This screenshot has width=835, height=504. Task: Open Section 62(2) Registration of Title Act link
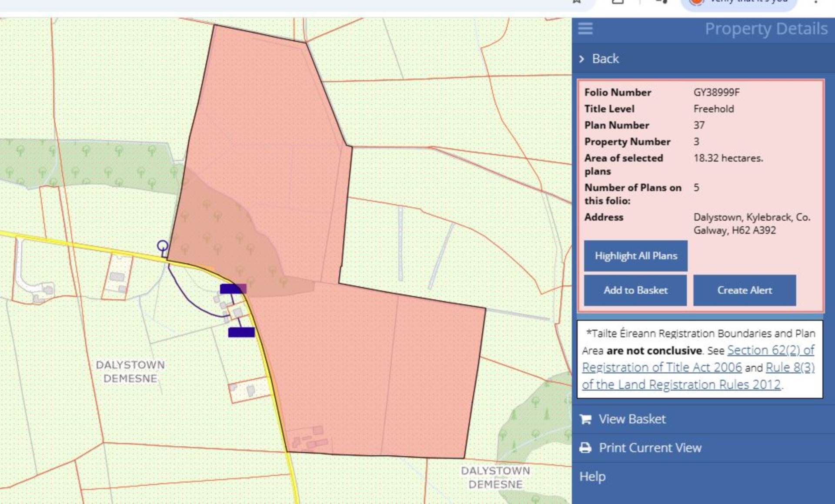point(698,358)
